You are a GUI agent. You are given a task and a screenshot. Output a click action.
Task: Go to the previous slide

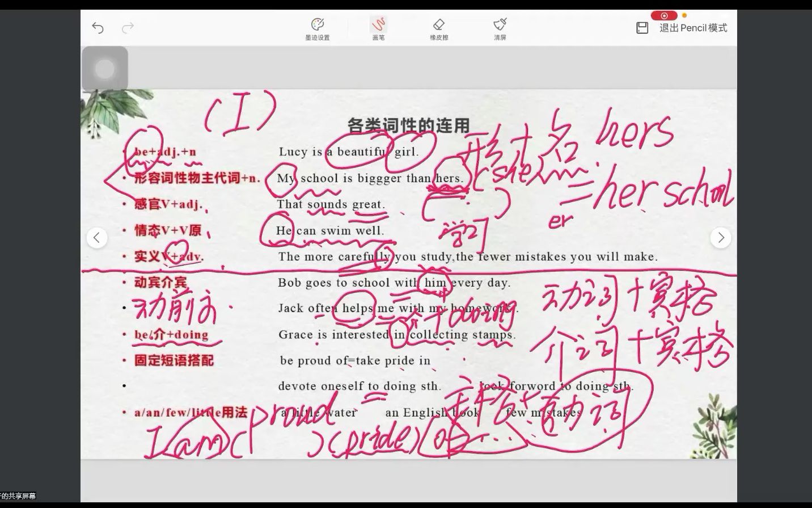click(97, 237)
